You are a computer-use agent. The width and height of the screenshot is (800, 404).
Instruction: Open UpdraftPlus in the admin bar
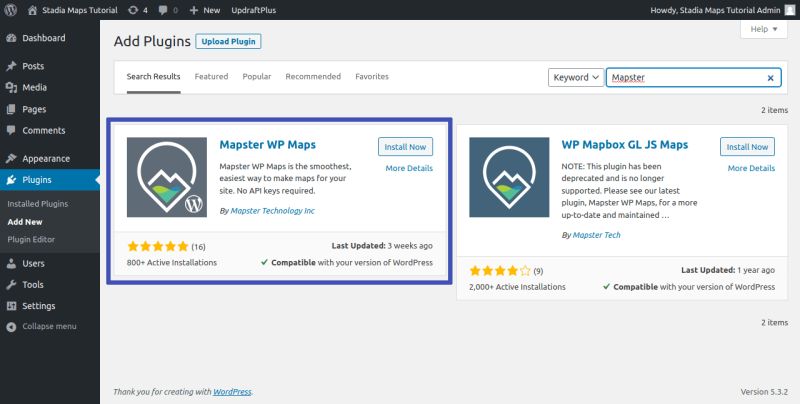(x=254, y=10)
